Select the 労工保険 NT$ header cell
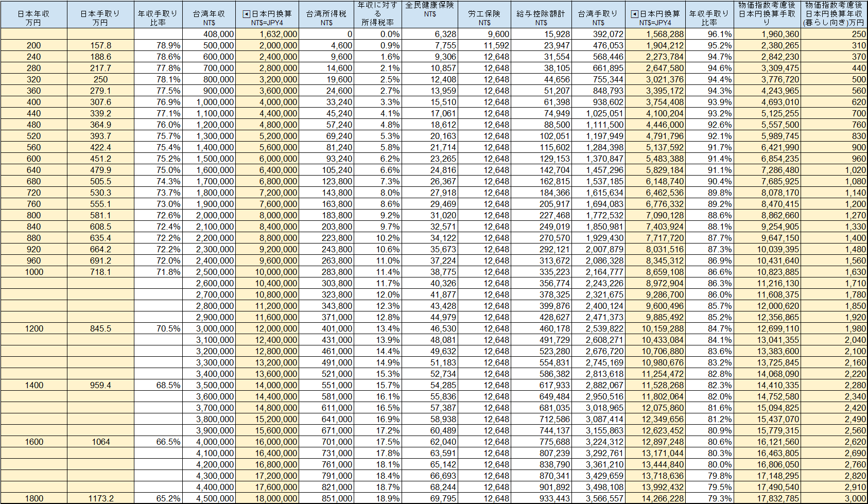The height and width of the screenshot is (504, 868). point(484,14)
